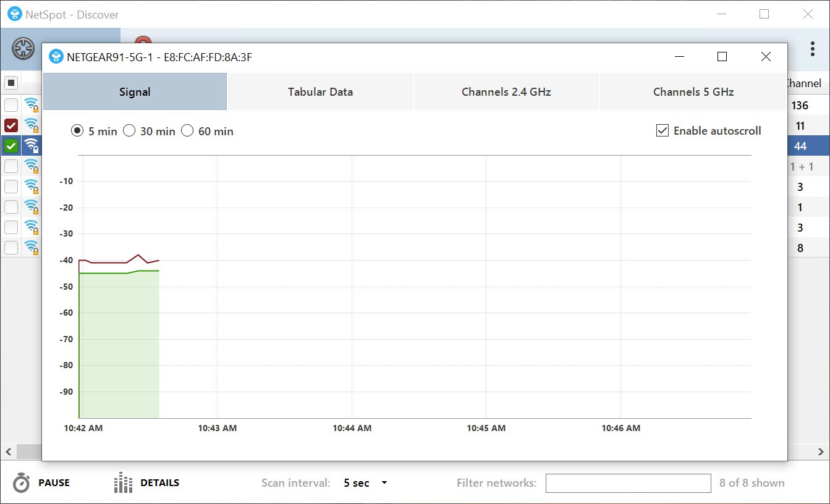Toggle the select-all checkbox in the table header
This screenshot has height=504, width=830.
pyautogui.click(x=11, y=83)
